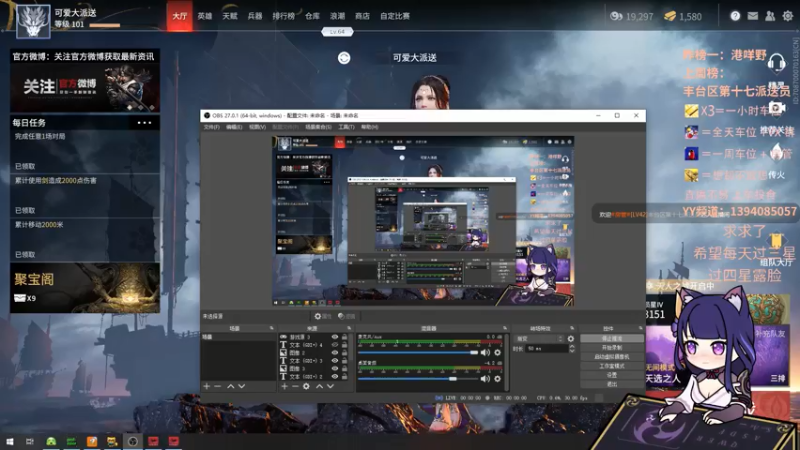The width and height of the screenshot is (800, 450).
Task: Move source up with the up arrow
Action: click(319, 386)
